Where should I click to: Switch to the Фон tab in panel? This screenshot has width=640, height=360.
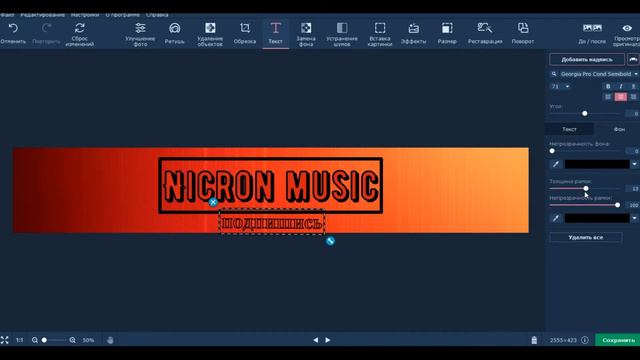coord(619,129)
